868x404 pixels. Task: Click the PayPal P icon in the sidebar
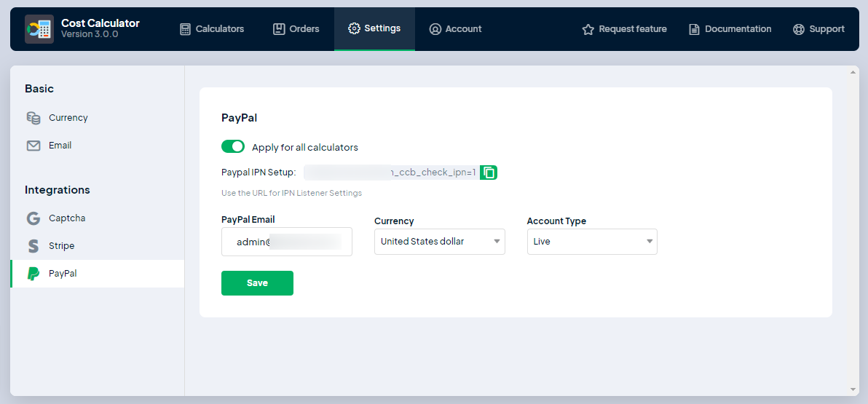pos(33,274)
